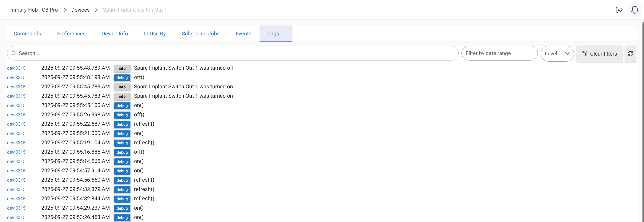The image size is (644, 222).
Task: Expand the Level dropdown
Action: pyautogui.click(x=557, y=54)
